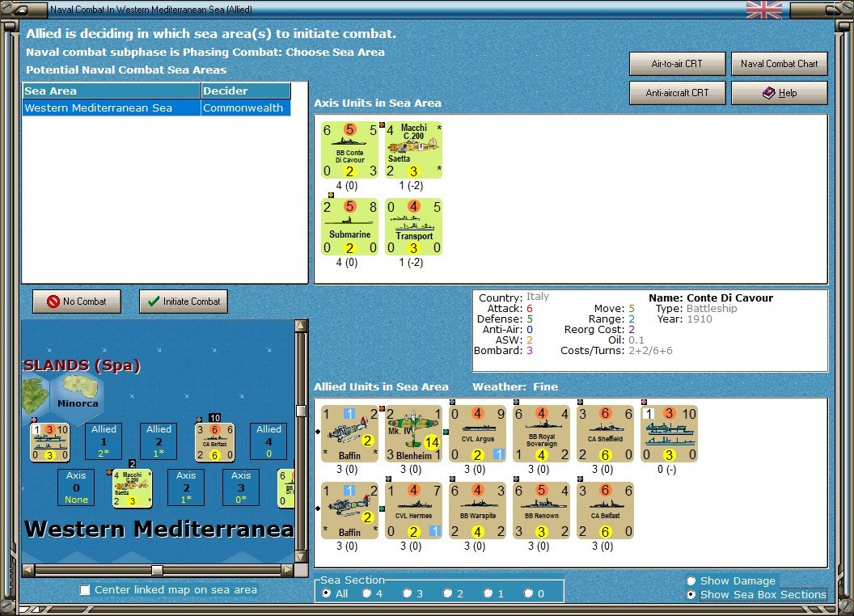854x616 pixels.
Task: Click the Initiate Combat button
Action: pyautogui.click(x=184, y=302)
